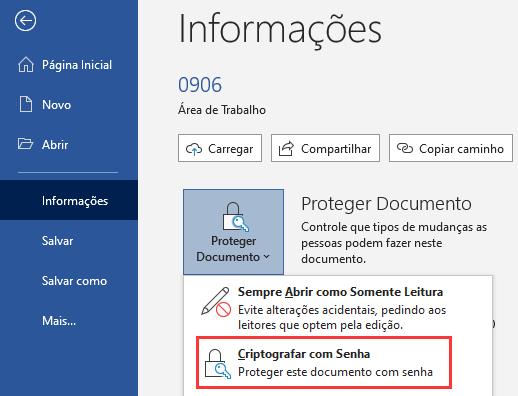The height and width of the screenshot is (396, 518).
Task: Select Criptografar com Senha option
Action: click(324, 362)
